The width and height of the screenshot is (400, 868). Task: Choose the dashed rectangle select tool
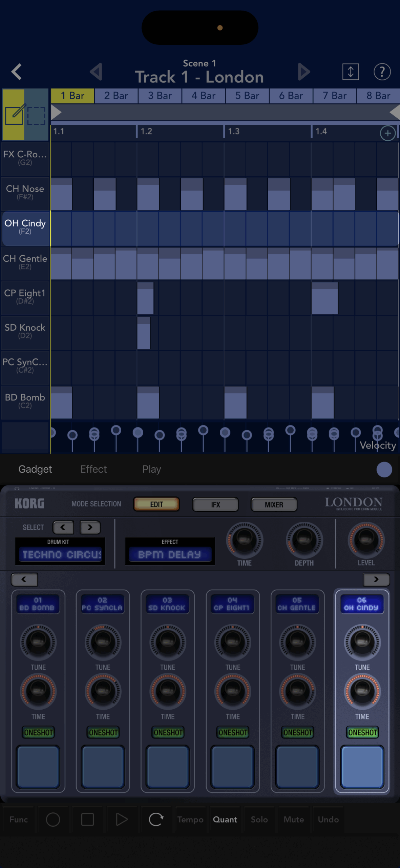click(x=36, y=115)
